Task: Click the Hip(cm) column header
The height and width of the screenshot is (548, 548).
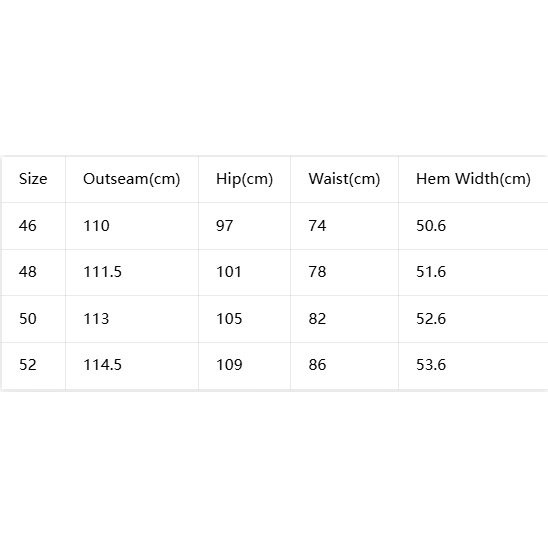Action: point(244,179)
